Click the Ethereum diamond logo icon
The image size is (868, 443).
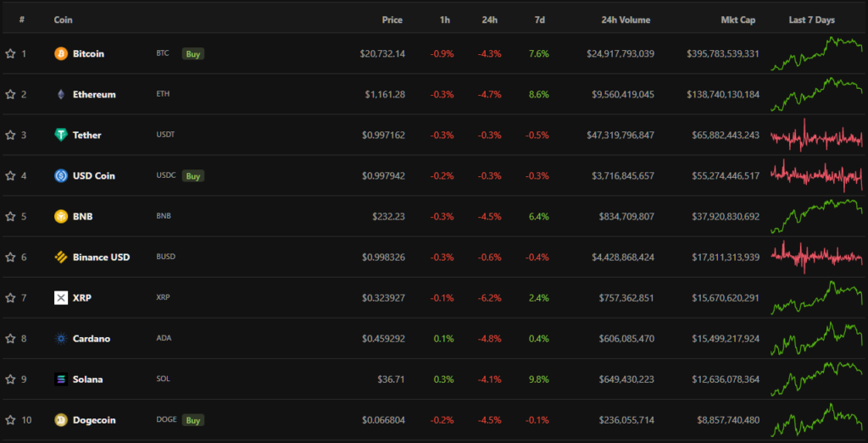pos(61,95)
